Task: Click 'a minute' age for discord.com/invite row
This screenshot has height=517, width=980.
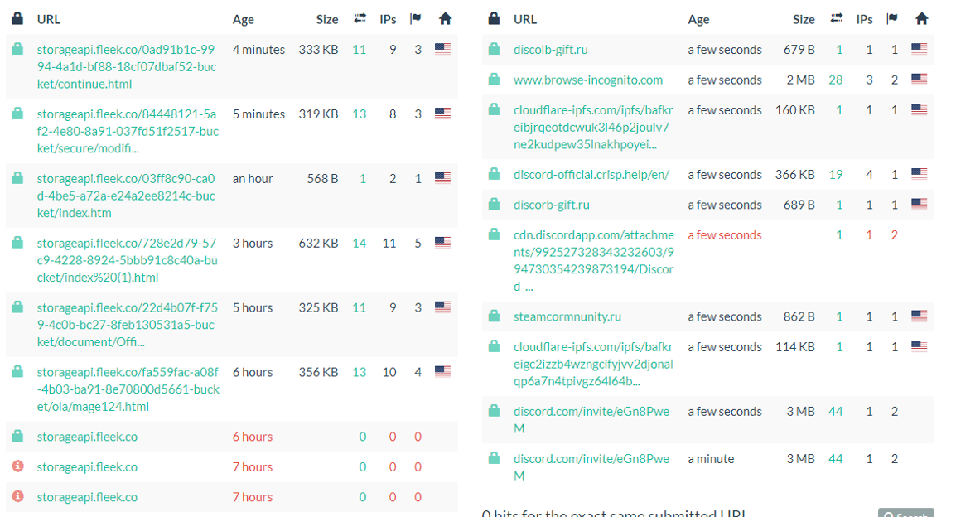Action: pos(711,459)
